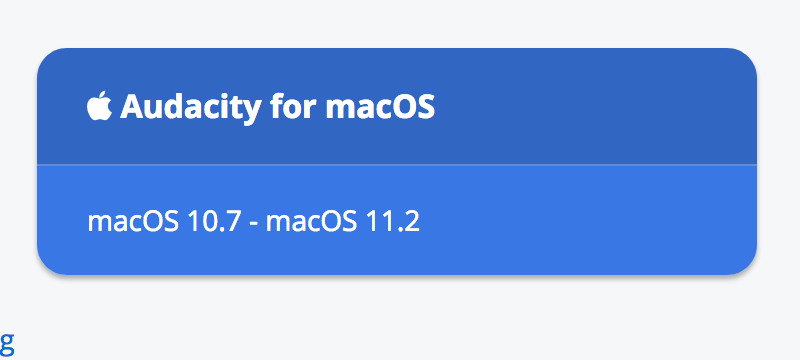Viewport: 800px width, 360px height.
Task: Click the macOS 11.2 version label
Action: 343,222
